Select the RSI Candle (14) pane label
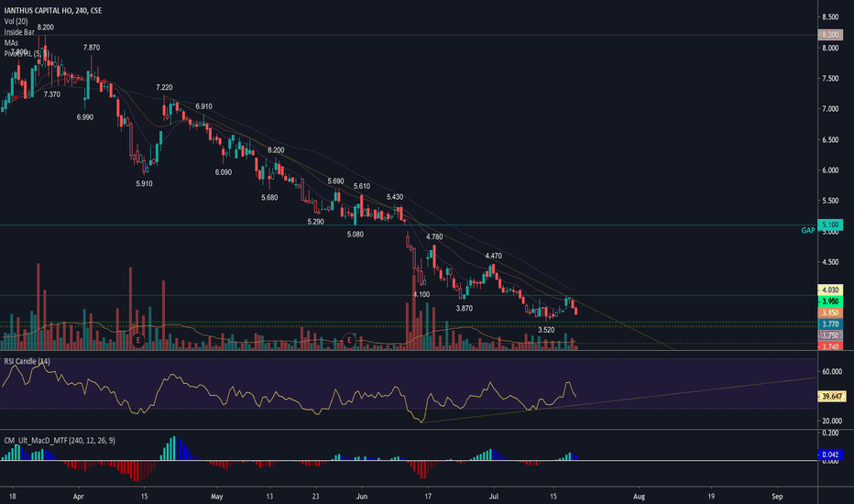Screen dimensions: 854x504 pos(27,361)
